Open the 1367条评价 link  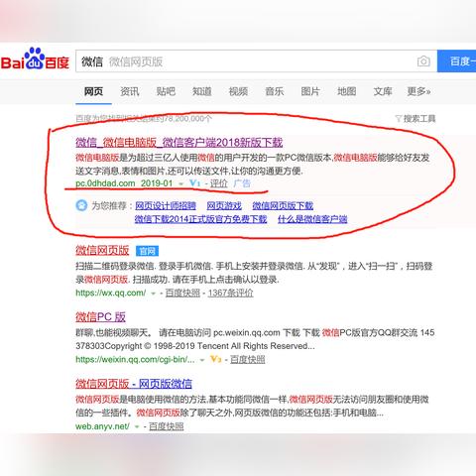[230, 293]
